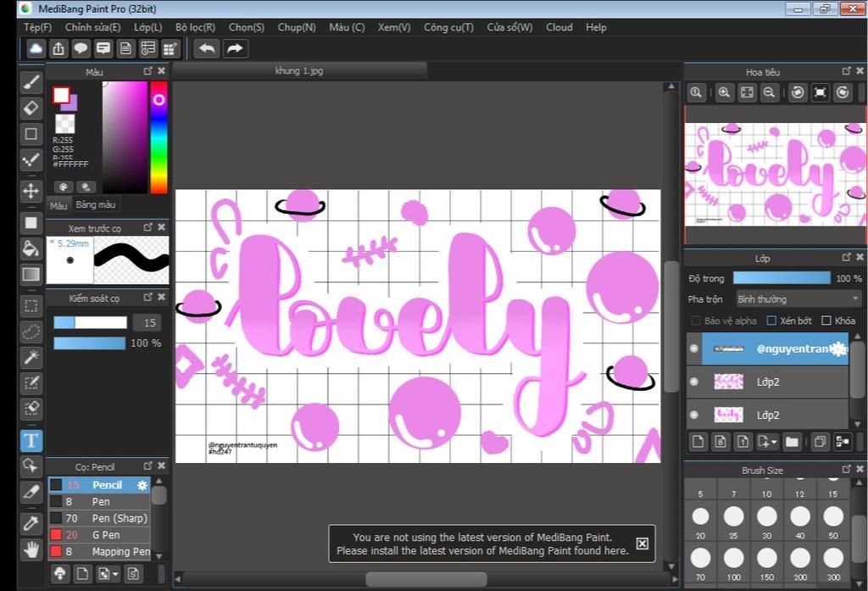Choose the Move tool

[31, 191]
